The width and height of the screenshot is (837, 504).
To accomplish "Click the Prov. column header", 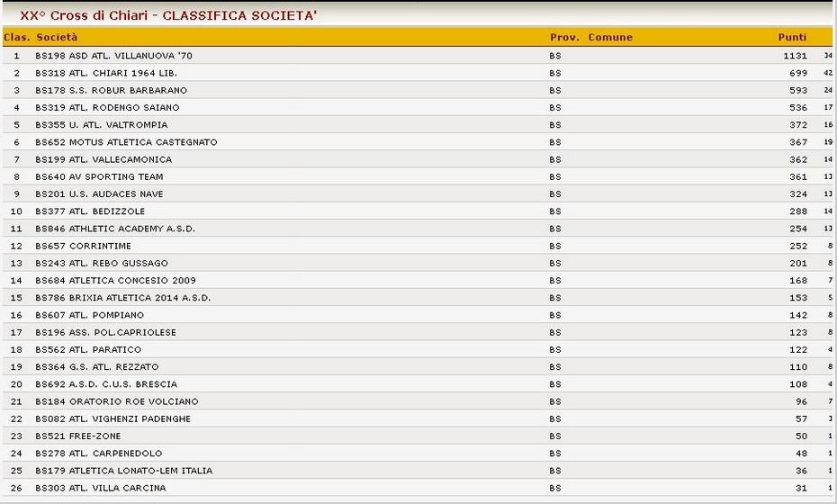I will [x=565, y=38].
